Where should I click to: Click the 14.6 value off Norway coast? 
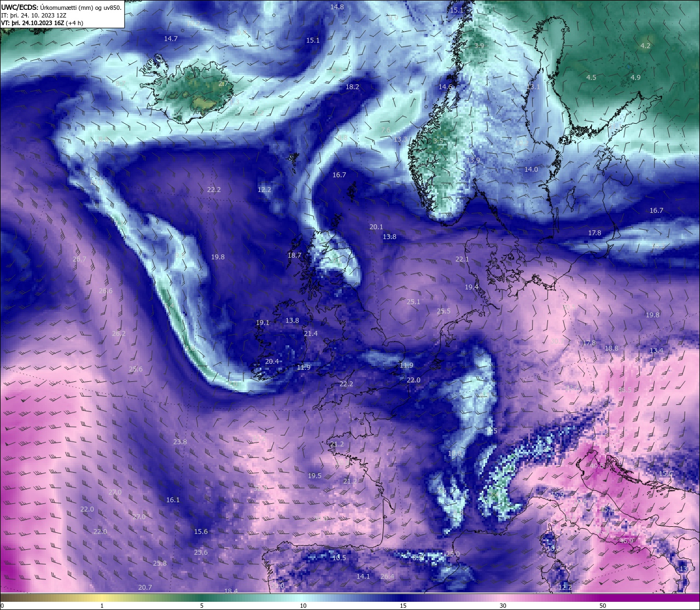[x=446, y=87]
